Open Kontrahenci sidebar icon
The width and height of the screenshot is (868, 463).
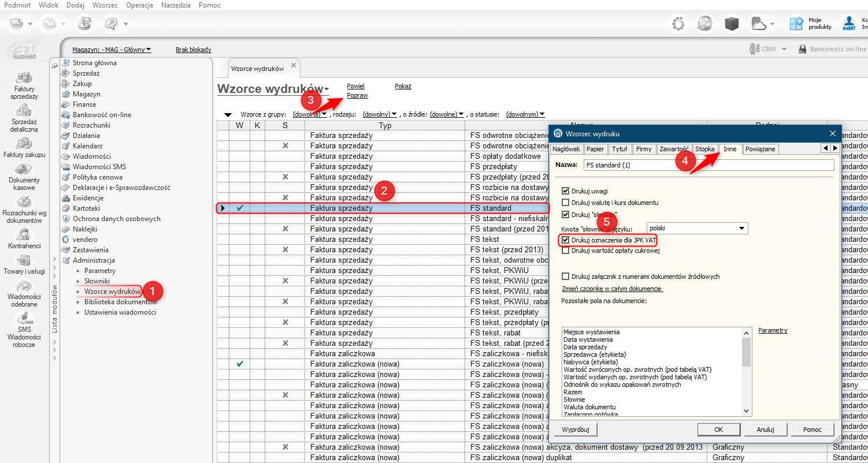pyautogui.click(x=24, y=234)
